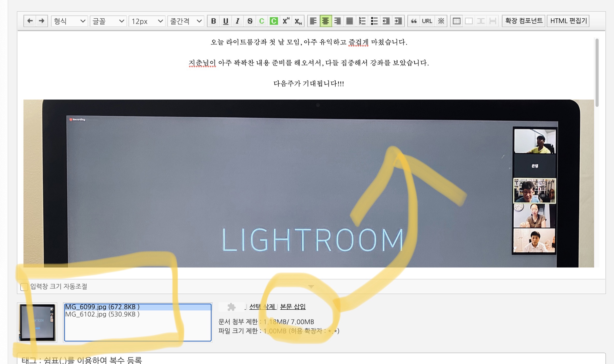
Task: Open the 형식 format dropdown
Action: 69,21
